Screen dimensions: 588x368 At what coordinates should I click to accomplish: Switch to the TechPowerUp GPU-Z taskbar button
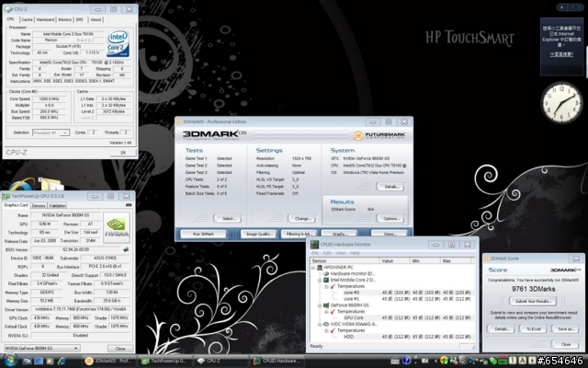(165, 362)
